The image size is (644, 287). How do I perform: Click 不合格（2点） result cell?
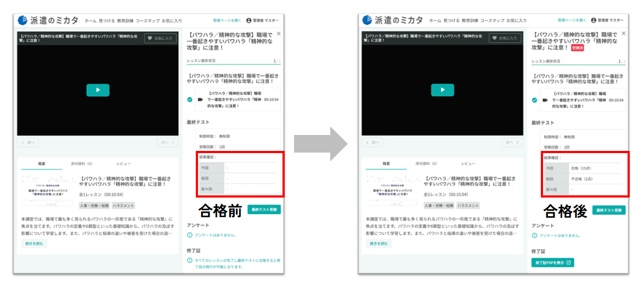tap(595, 179)
